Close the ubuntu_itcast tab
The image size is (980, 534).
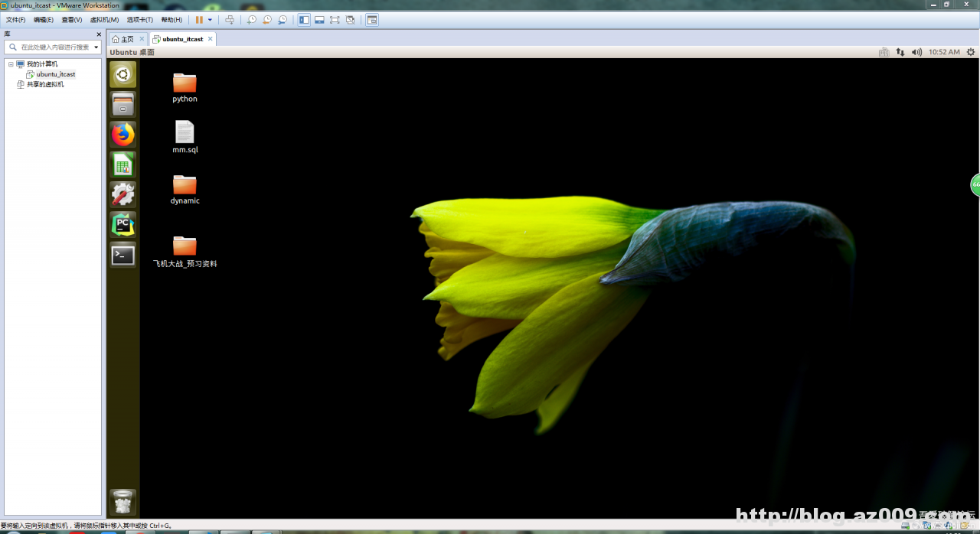(211, 39)
